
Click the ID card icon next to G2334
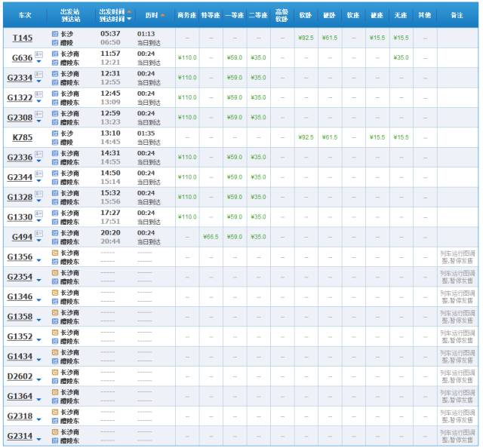point(38,74)
